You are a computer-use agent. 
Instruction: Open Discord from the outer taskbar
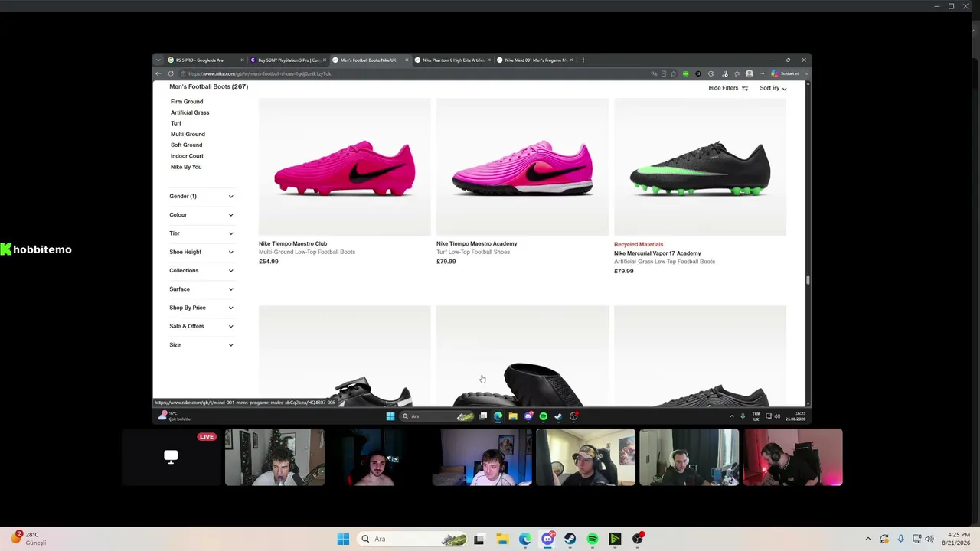547,539
